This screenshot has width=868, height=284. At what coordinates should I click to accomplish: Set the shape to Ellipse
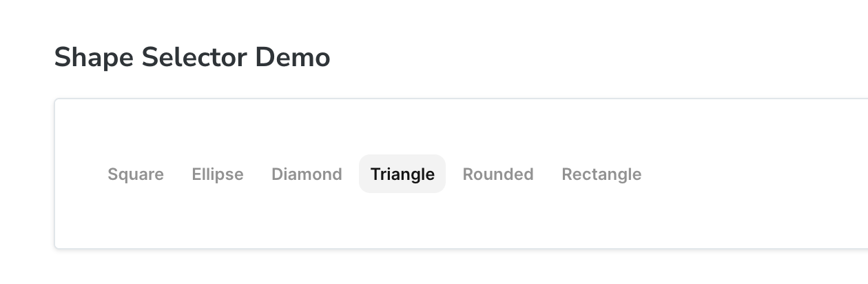click(218, 174)
